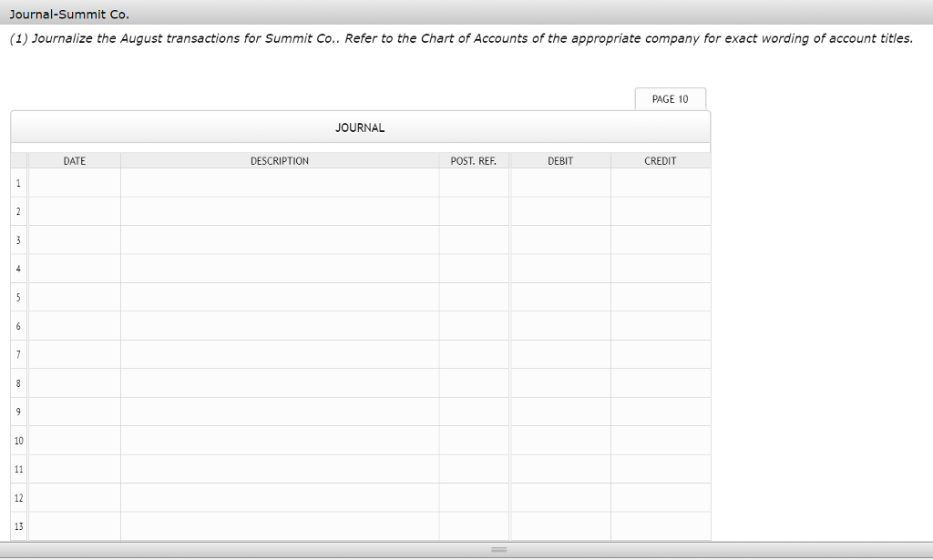The width and height of the screenshot is (933, 560).
Task: Click the CREDIT column header
Action: (661, 160)
